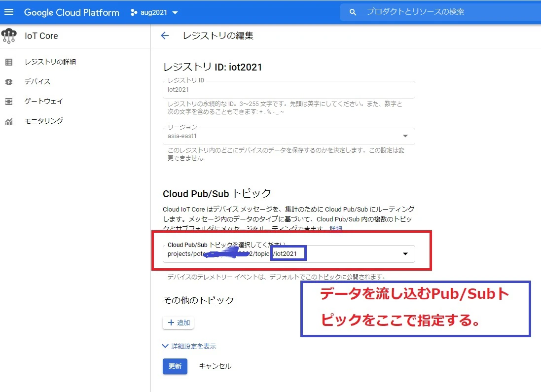The width and height of the screenshot is (541, 392).
Task: Open the aug2021 project selector dropdown
Action: coord(154,12)
